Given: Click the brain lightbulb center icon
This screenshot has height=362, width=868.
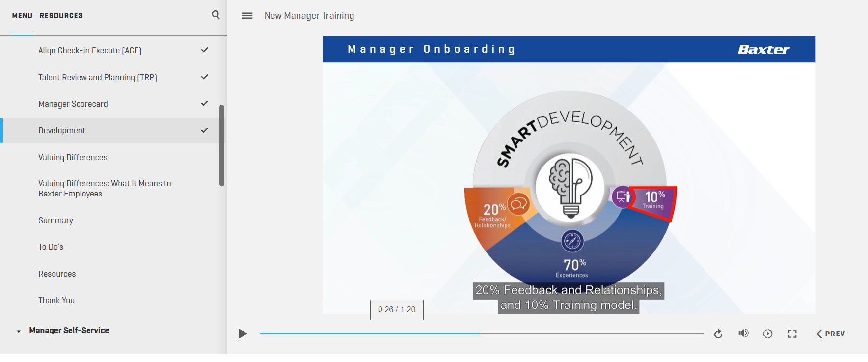Looking at the screenshot, I should (x=570, y=187).
